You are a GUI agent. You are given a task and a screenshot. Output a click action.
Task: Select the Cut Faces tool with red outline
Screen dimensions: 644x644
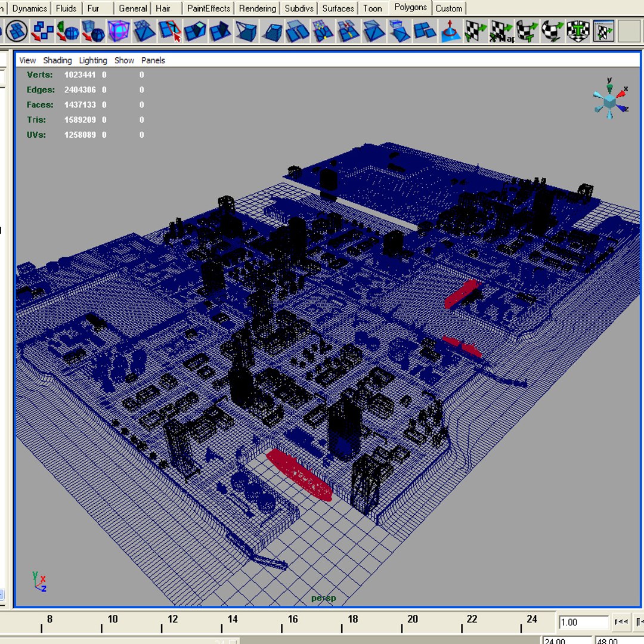point(169,31)
